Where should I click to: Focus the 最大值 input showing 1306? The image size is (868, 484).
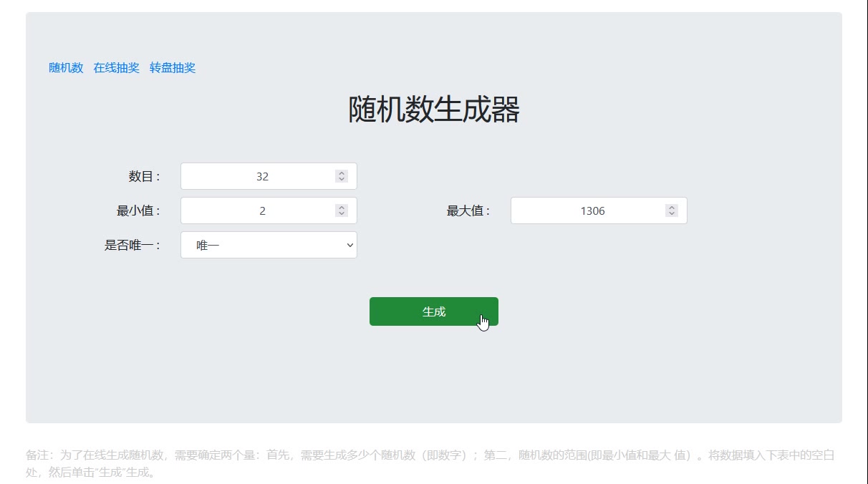pos(587,210)
